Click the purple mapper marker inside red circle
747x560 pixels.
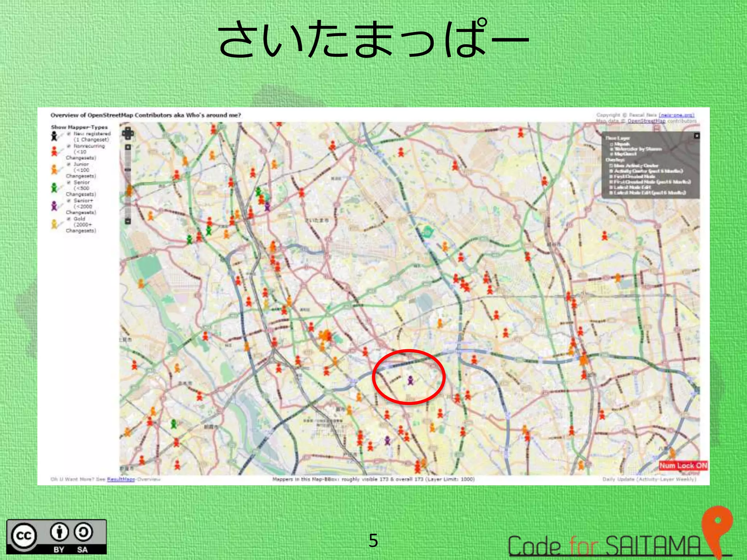410,381
